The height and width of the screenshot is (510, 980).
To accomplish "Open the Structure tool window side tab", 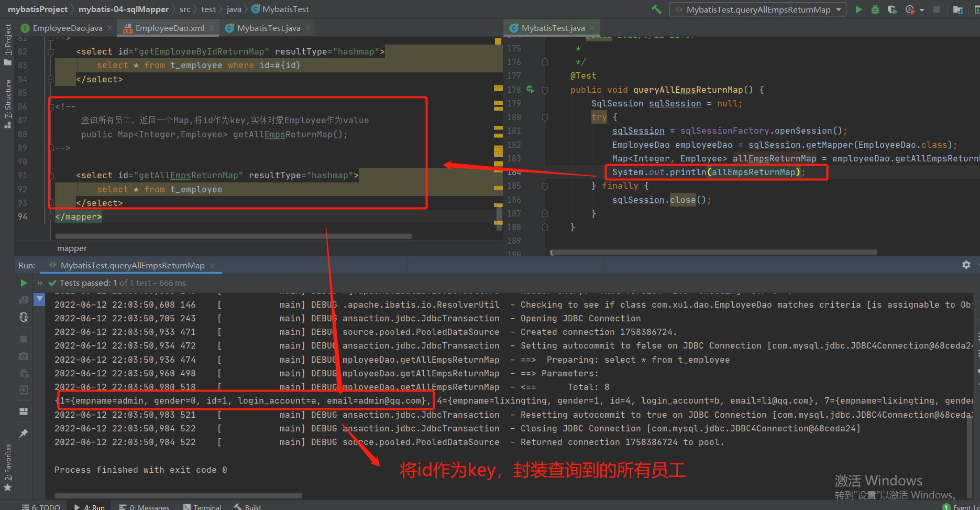I will [x=7, y=105].
